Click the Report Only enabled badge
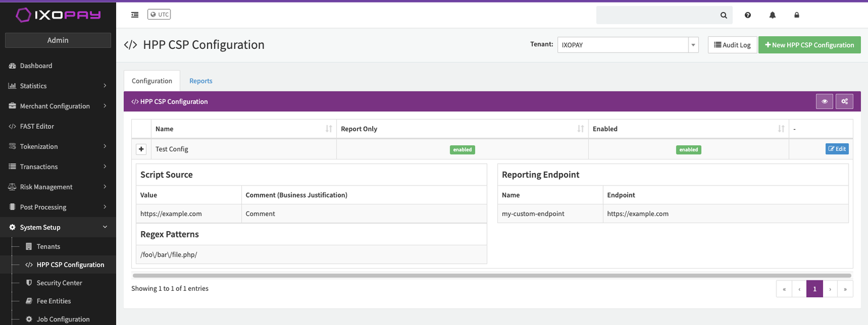868x325 pixels. click(462, 150)
